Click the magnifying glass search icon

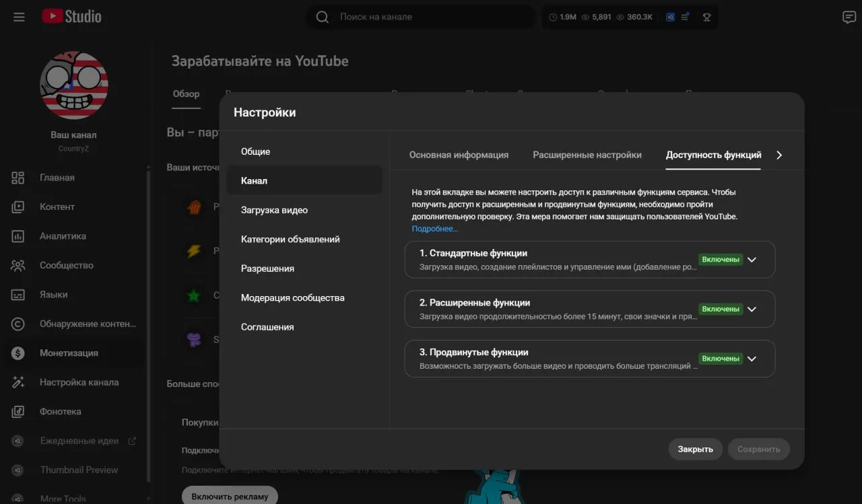[x=323, y=17]
